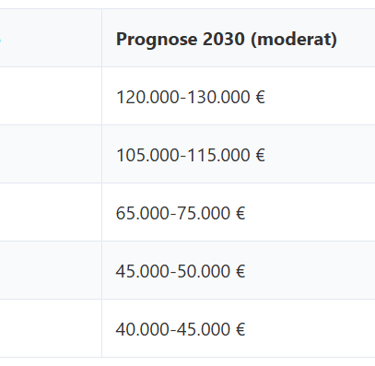This screenshot has width=375, height=366.
Task: Click the header cell left of Prognose 2030
Action: coord(51,38)
